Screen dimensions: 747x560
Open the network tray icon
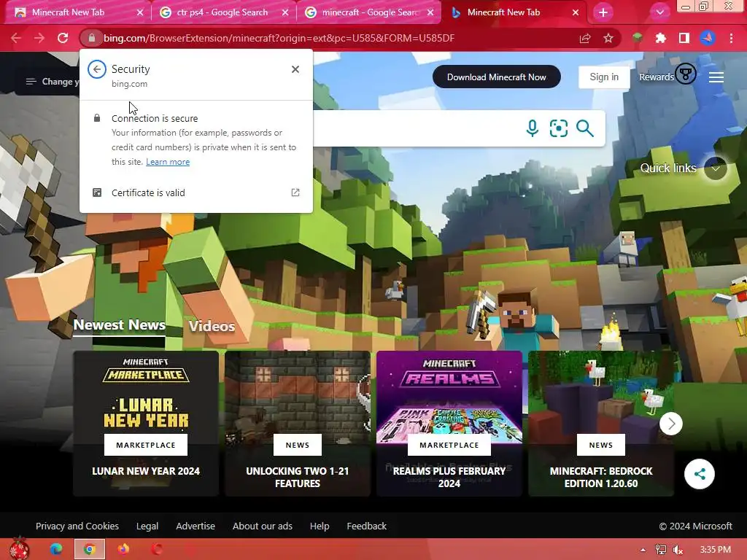tap(661, 550)
